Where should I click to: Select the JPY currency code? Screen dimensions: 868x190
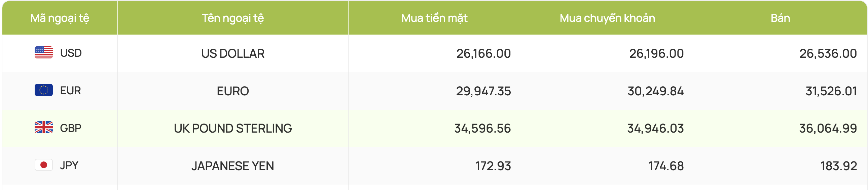pyautogui.click(x=69, y=165)
